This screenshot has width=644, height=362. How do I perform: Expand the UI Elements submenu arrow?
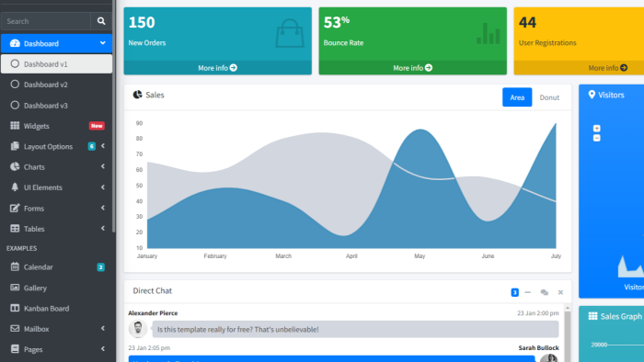[x=103, y=187]
